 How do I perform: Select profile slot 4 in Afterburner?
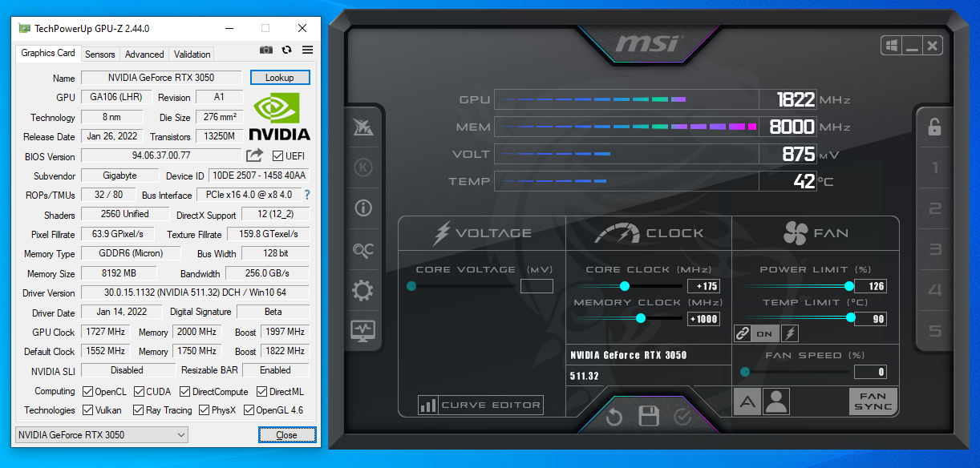point(934,290)
